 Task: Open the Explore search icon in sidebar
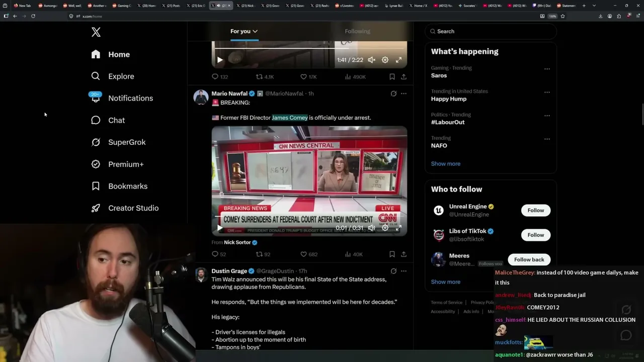point(96,76)
